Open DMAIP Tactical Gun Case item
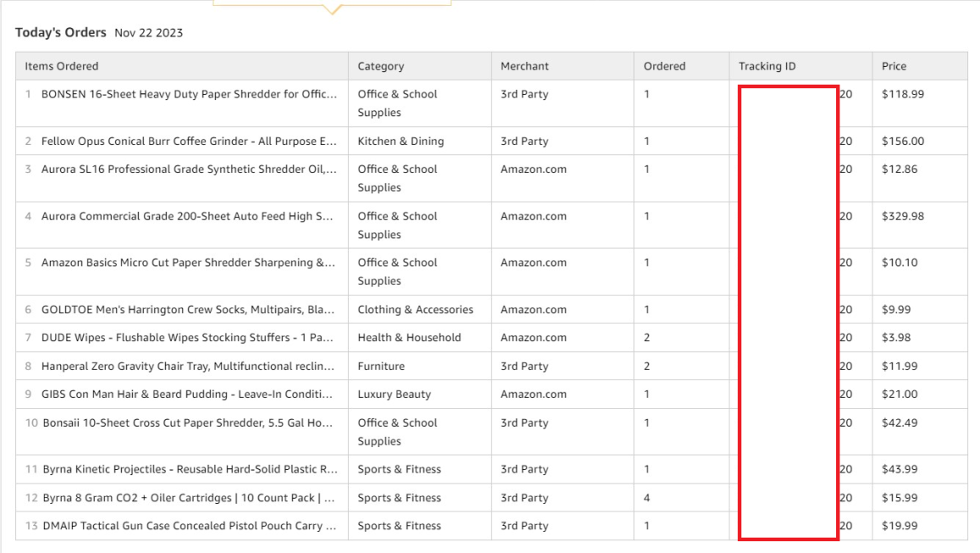 point(190,526)
